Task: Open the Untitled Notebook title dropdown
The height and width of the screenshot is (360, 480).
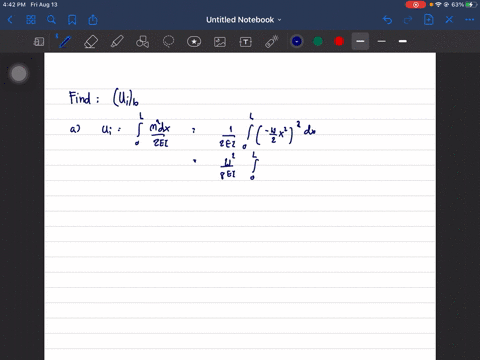Action: pos(243,20)
